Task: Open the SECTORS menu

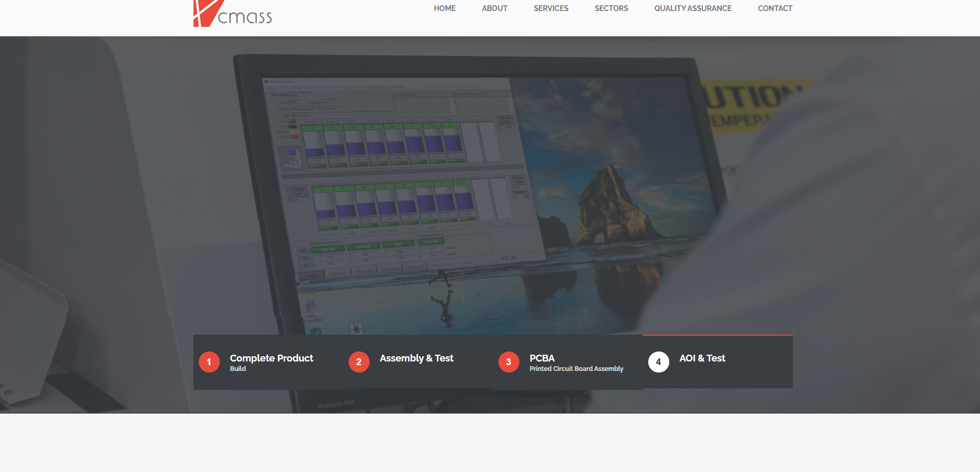Action: 611,8
